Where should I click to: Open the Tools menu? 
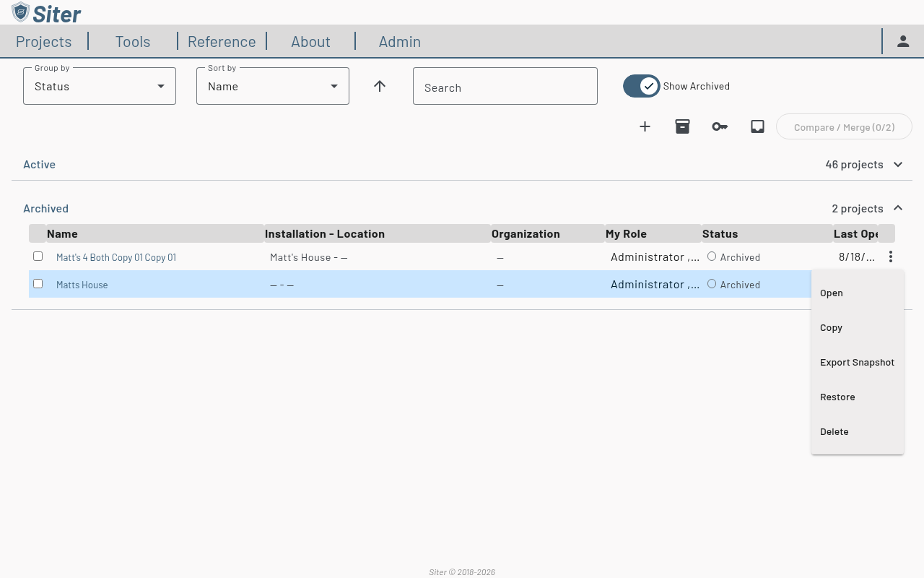click(x=133, y=41)
